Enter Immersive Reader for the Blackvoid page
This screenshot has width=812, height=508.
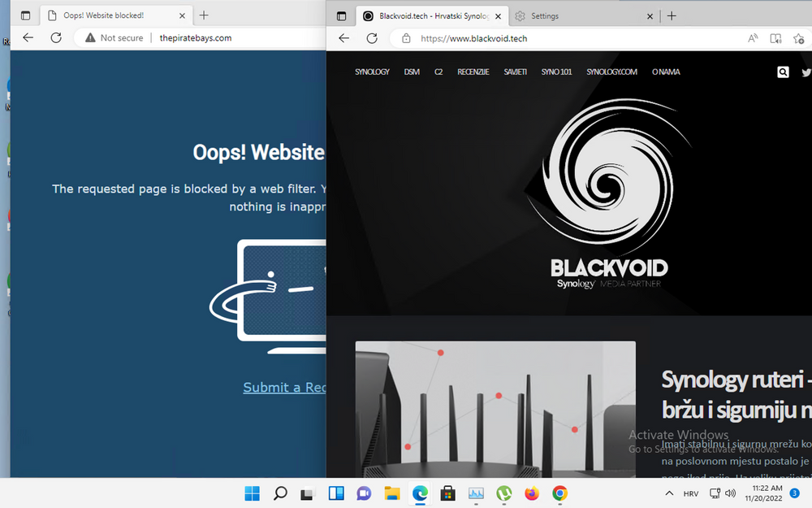pos(775,38)
